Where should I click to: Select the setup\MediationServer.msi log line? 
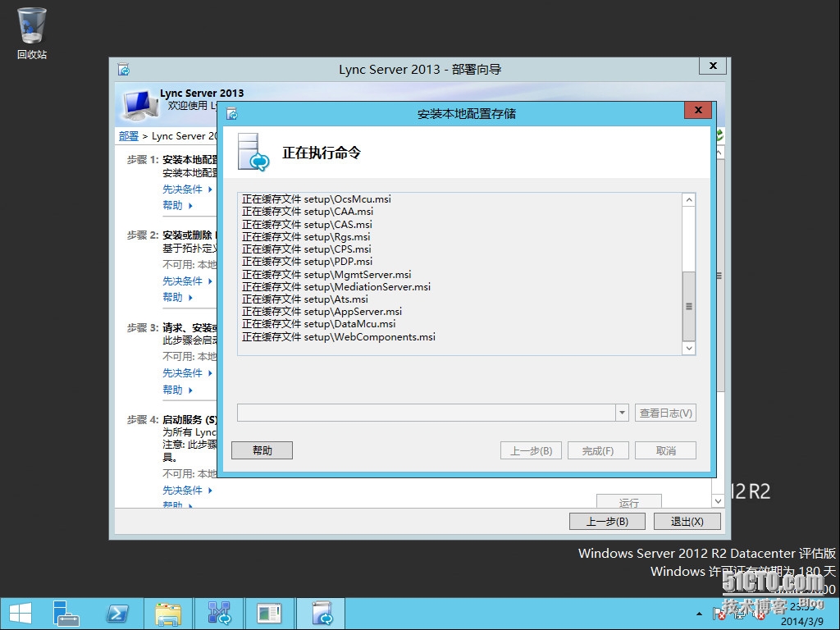coord(336,286)
